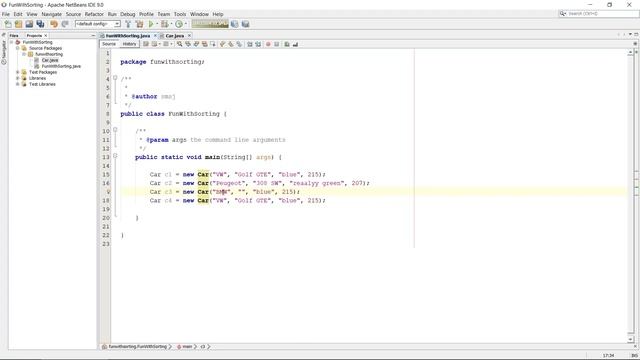Click the editor vertical scrollbar down arrow
This screenshot has height=360, width=640.
tap(631, 339)
